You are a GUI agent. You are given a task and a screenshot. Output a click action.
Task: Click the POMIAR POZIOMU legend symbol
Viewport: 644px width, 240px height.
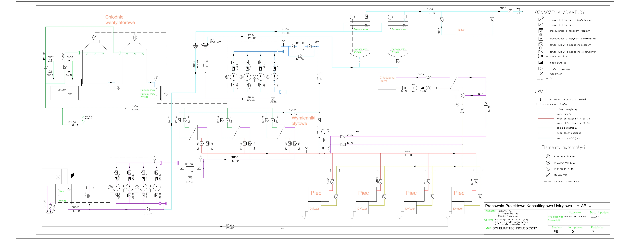pos(548,169)
